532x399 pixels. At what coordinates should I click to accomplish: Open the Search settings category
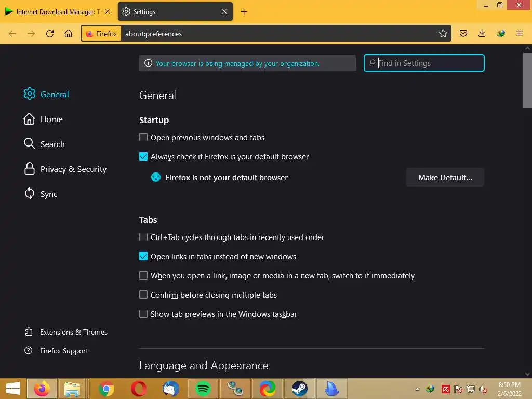tap(44, 144)
